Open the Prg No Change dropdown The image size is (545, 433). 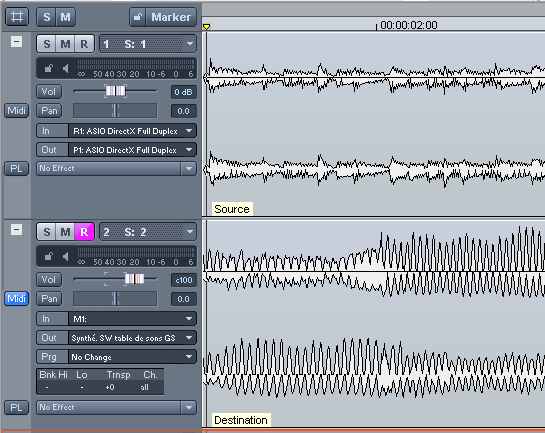click(132, 357)
